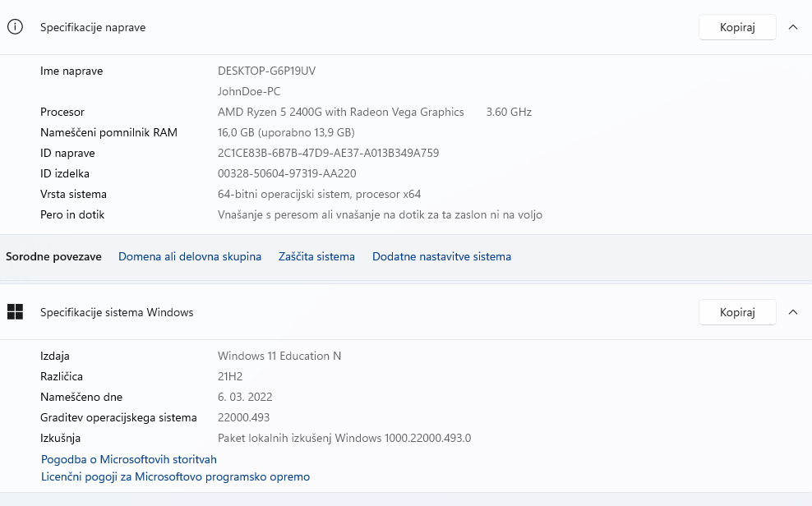
Task: Collapse the Specifikacije naprave section chevron
Action: pyautogui.click(x=793, y=27)
